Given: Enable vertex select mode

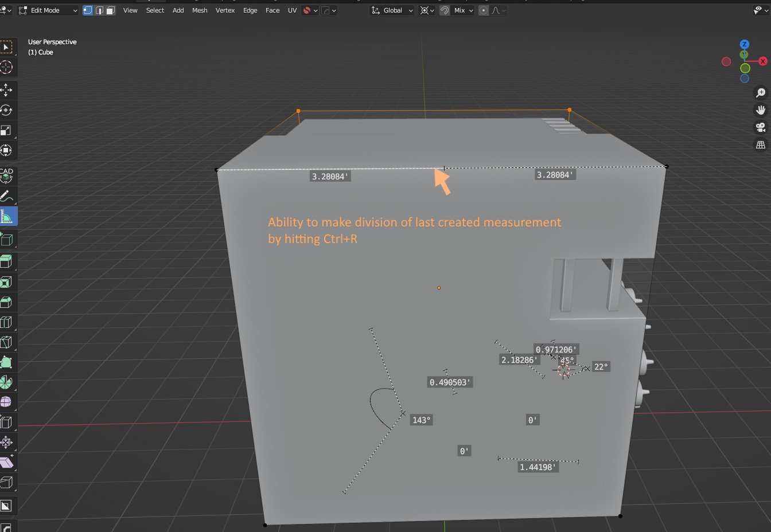Looking at the screenshot, I should click(88, 10).
